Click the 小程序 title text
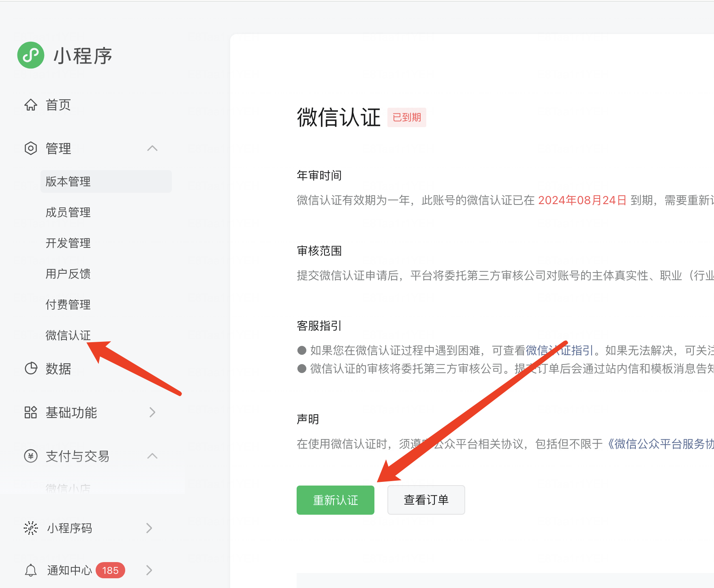The image size is (714, 588). [83, 55]
